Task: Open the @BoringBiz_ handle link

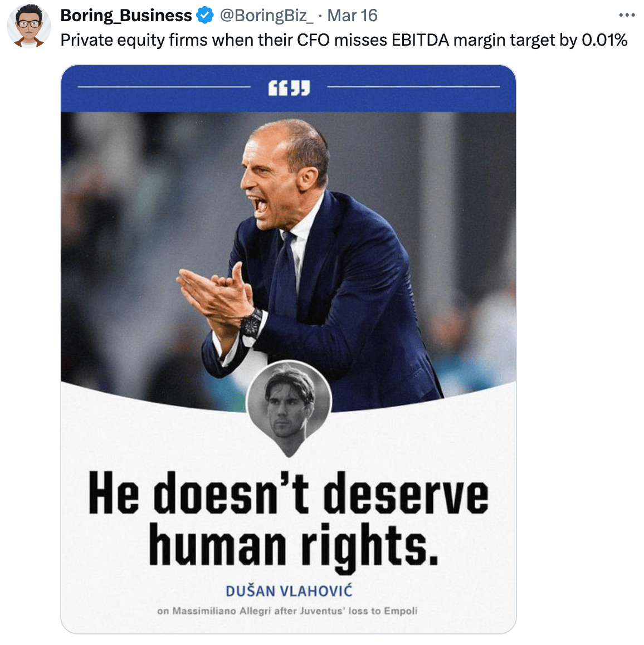Action: tap(266, 16)
